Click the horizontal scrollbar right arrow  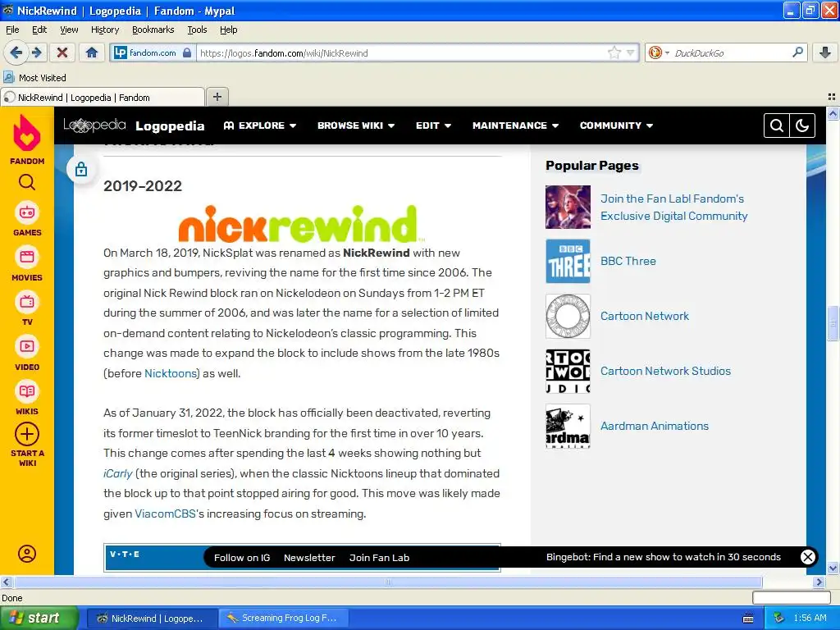pyautogui.click(x=819, y=582)
